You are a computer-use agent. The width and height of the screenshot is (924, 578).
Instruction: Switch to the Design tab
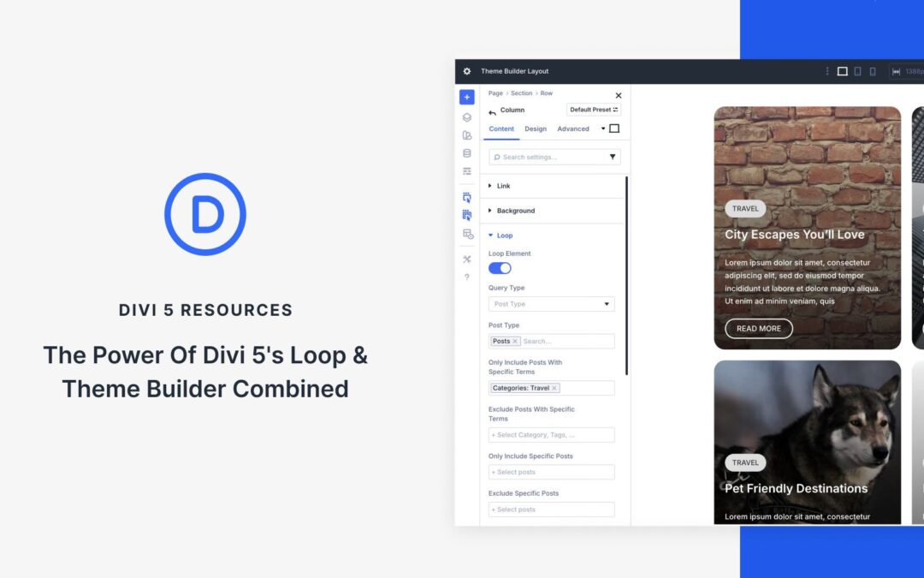(x=536, y=128)
